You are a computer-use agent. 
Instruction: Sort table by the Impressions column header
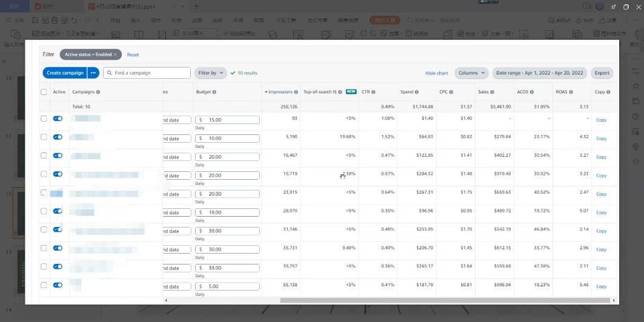pyautogui.click(x=279, y=92)
